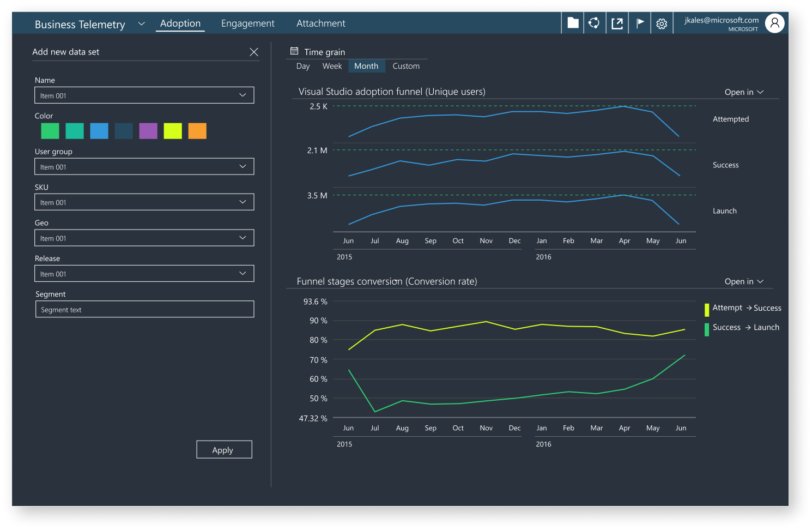Select Custom time grain
Viewport: 812px width, 530px height.
click(406, 66)
